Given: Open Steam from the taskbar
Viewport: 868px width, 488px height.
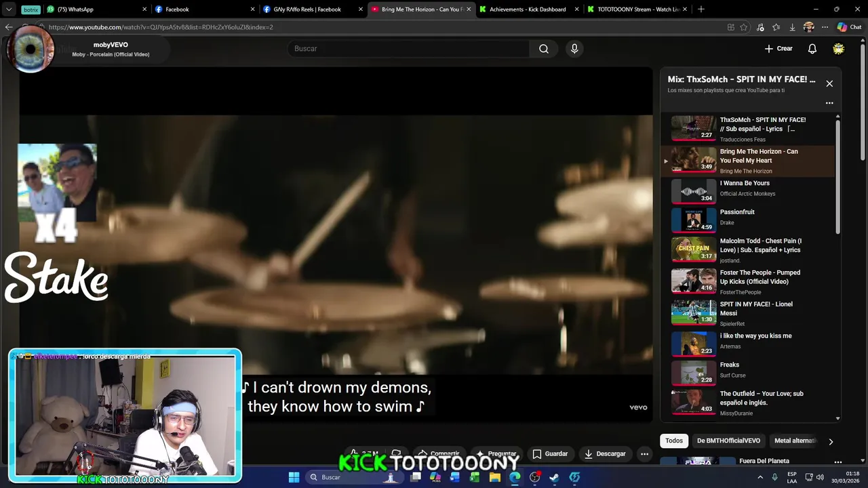Looking at the screenshot, I should pyautogui.click(x=554, y=477).
